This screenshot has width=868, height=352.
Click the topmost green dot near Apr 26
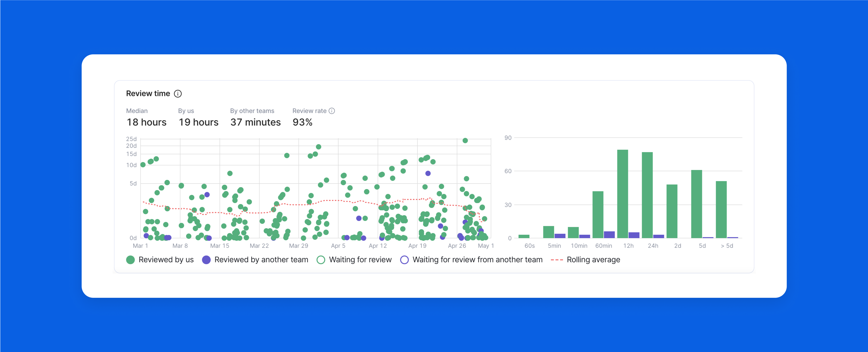pos(465,140)
